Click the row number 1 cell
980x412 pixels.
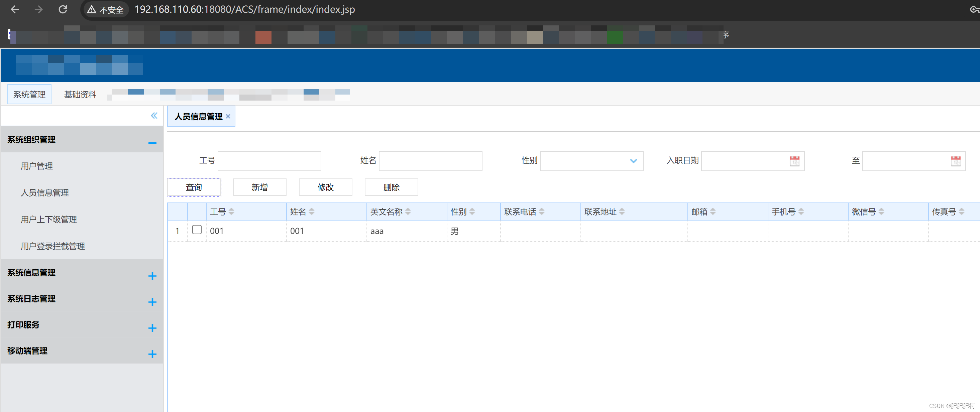[x=177, y=231]
